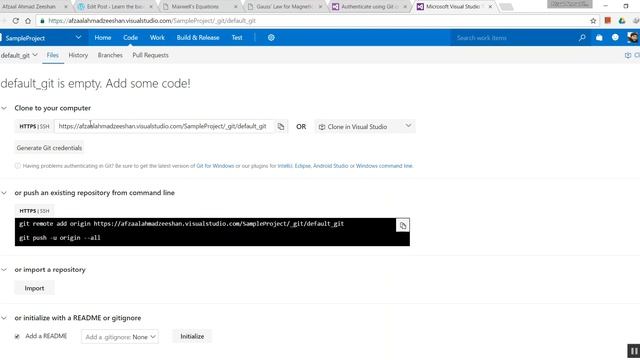Collapse the import a repository section
The width and height of the screenshot is (640, 360).
4,270
